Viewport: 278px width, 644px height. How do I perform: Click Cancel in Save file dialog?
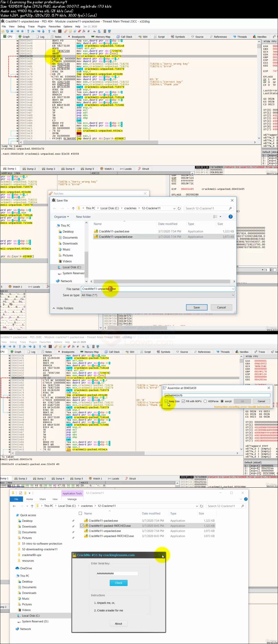pyautogui.click(x=221, y=307)
